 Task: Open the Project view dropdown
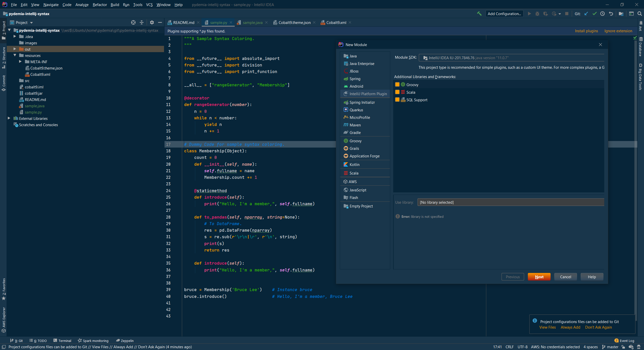22,22
